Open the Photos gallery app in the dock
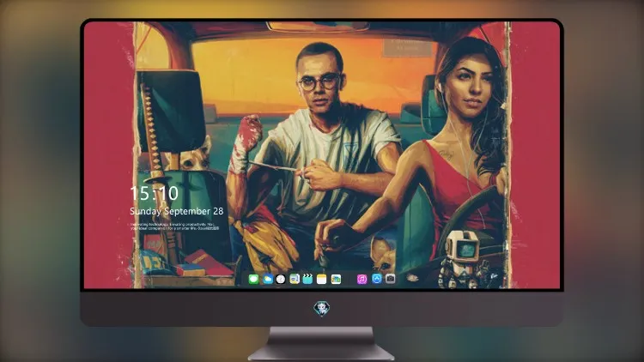 [336, 279]
